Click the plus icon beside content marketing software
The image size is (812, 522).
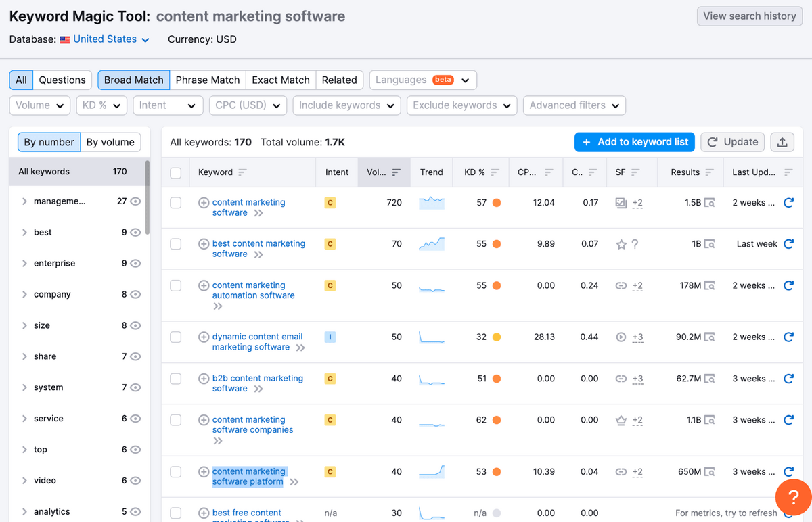point(204,202)
